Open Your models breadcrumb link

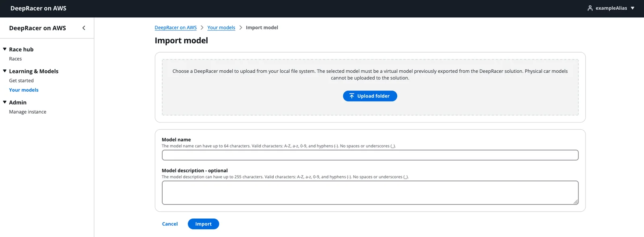tap(221, 28)
